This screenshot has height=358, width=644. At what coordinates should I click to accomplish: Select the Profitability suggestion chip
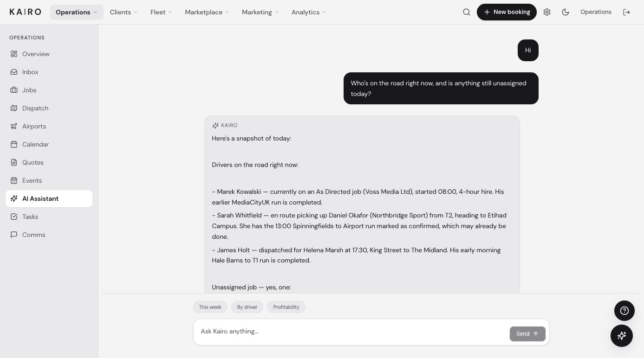[286, 307]
